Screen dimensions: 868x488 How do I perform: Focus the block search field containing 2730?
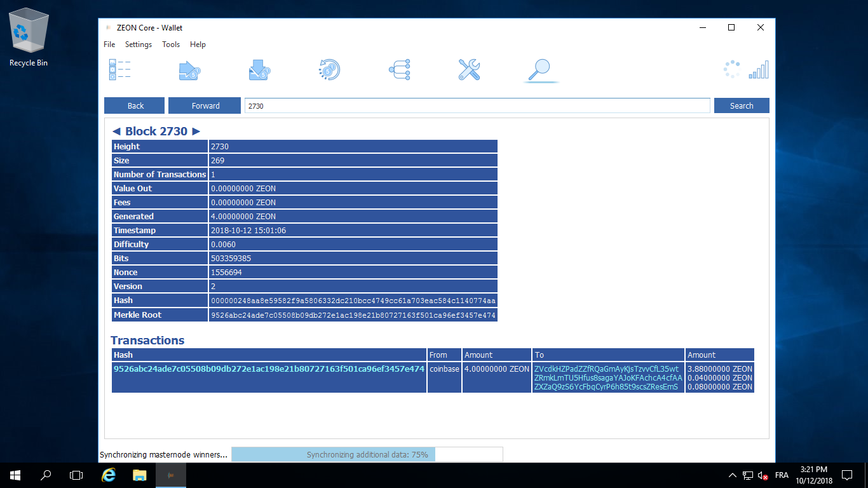(477, 105)
